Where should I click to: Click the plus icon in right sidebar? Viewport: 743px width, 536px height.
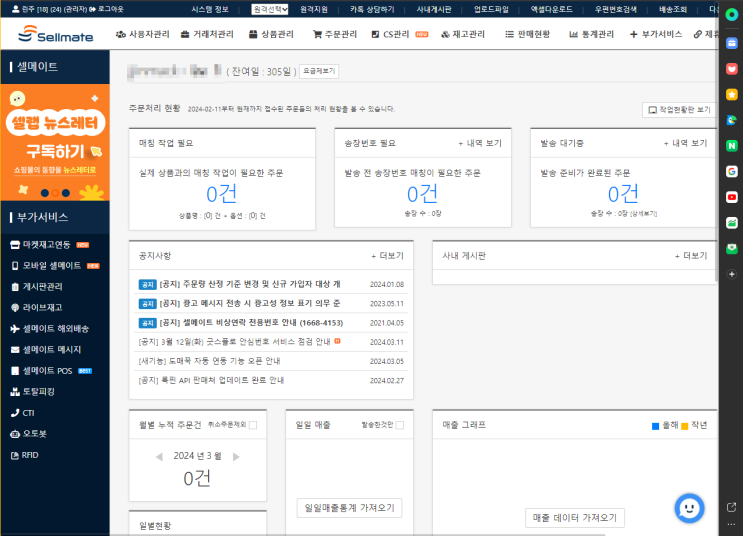(732, 274)
